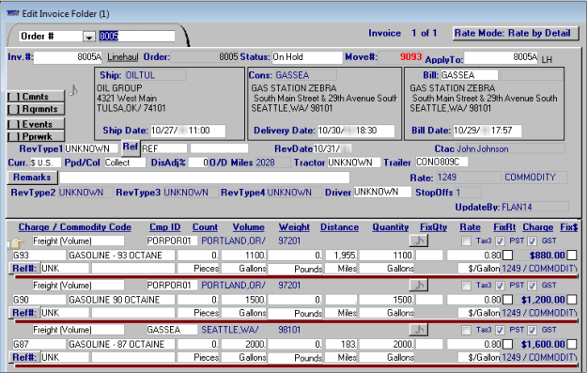Click the DisAdj% field
The width and height of the screenshot is (588, 373).
pos(198,163)
